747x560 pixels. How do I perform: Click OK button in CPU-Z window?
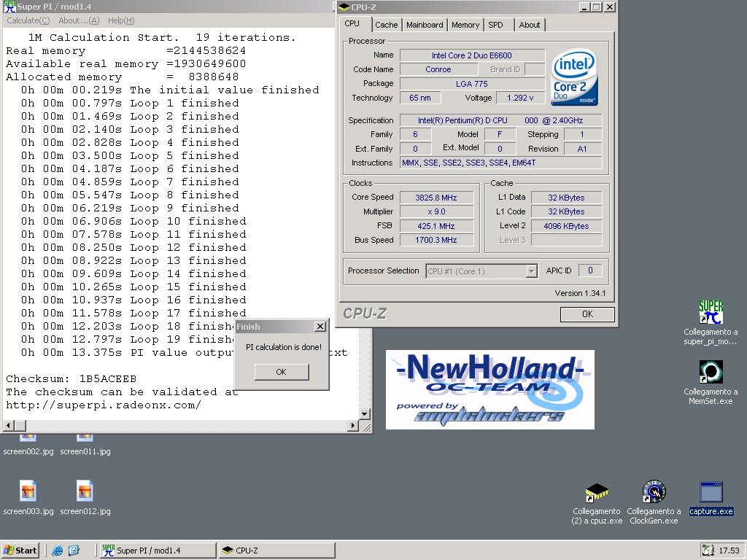tap(587, 314)
